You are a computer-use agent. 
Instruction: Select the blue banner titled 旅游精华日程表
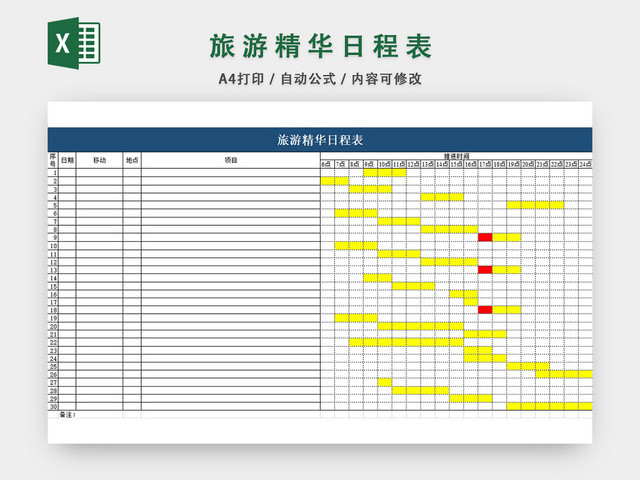click(320, 140)
